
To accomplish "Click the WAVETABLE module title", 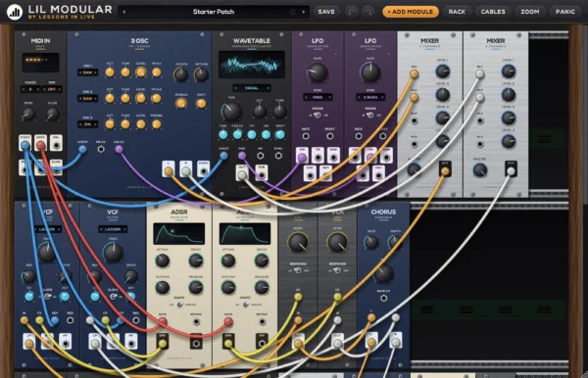I will [x=252, y=40].
